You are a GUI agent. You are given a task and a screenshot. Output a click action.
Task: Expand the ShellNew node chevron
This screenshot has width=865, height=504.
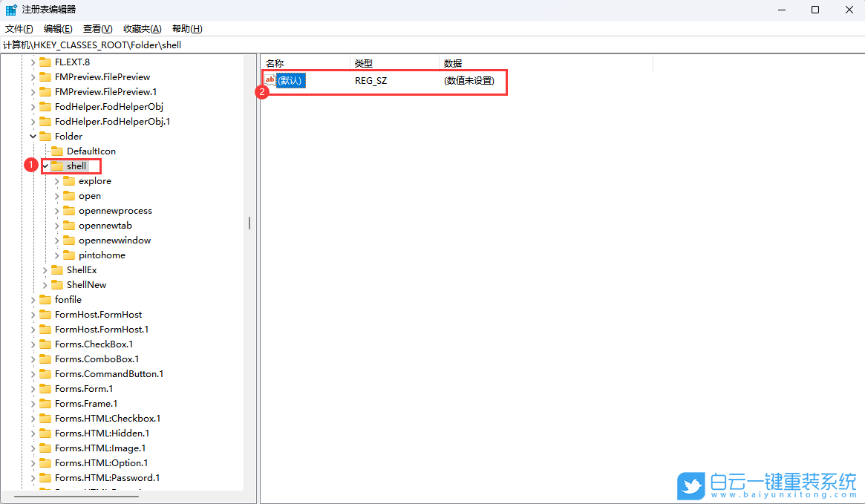coord(45,284)
